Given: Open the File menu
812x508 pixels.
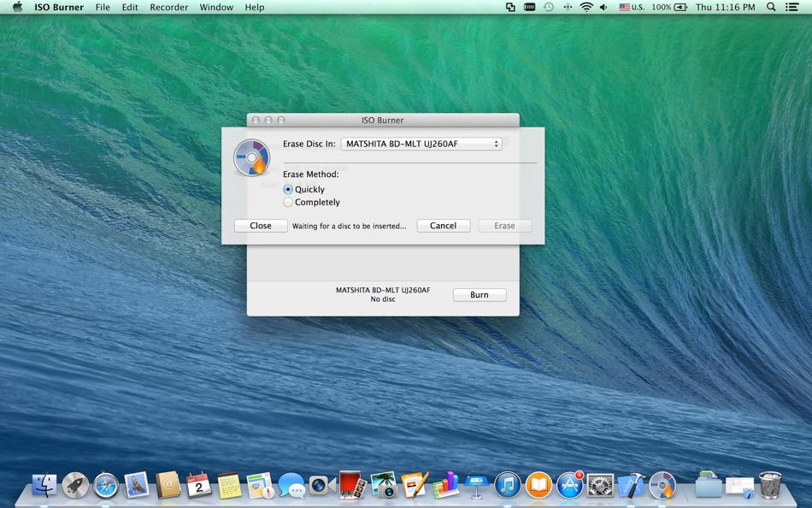Looking at the screenshot, I should coord(103,7).
